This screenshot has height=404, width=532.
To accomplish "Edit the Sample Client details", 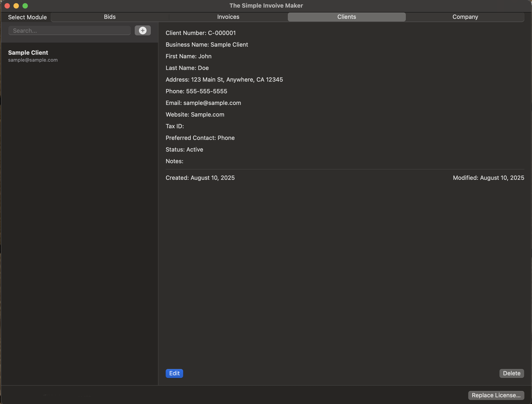I will 174,373.
